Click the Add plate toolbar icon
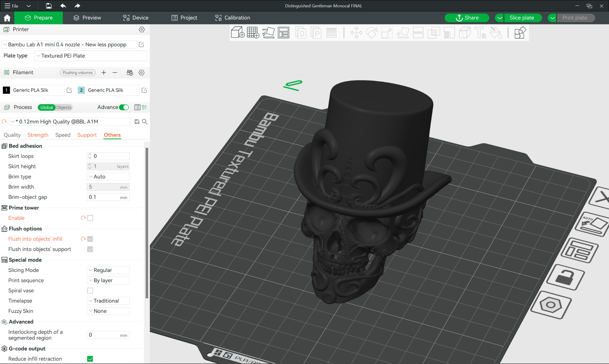Image resolution: width=609 pixels, height=364 pixels. (x=253, y=32)
